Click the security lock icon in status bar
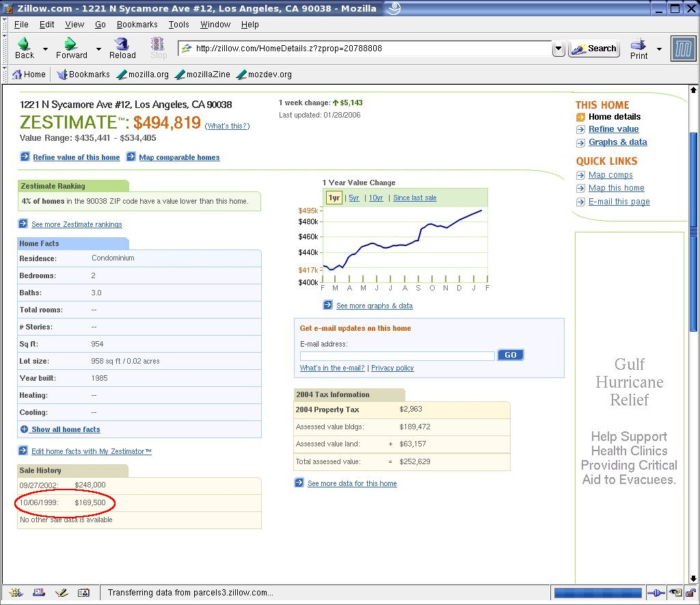 [690, 593]
